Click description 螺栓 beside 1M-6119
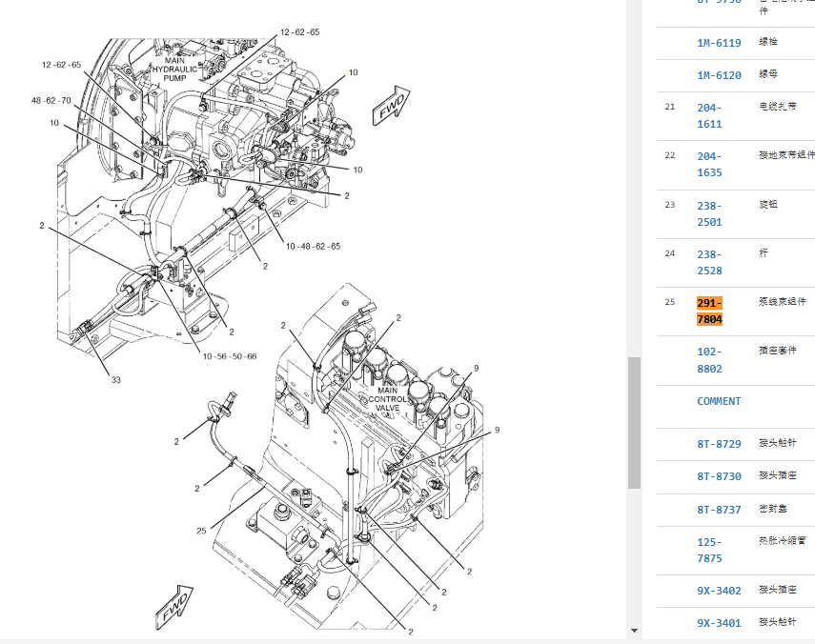Screen dimensions: 815x644 click(x=767, y=42)
